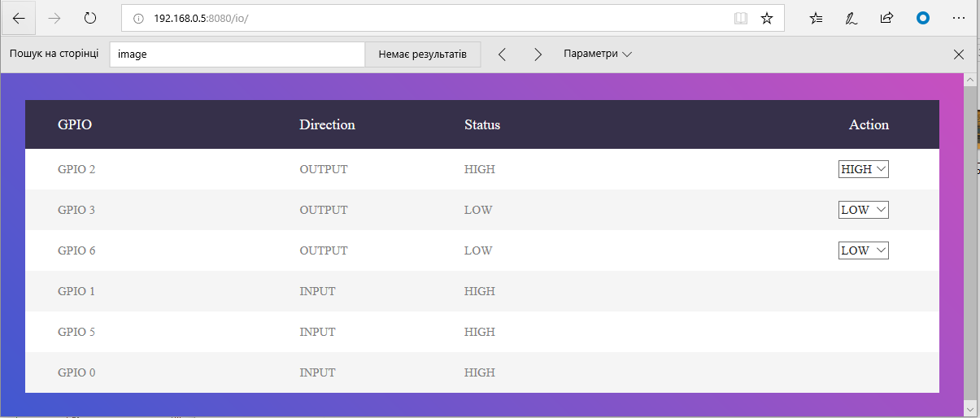Go back to the previous page
The image size is (980, 418).
(x=19, y=18)
